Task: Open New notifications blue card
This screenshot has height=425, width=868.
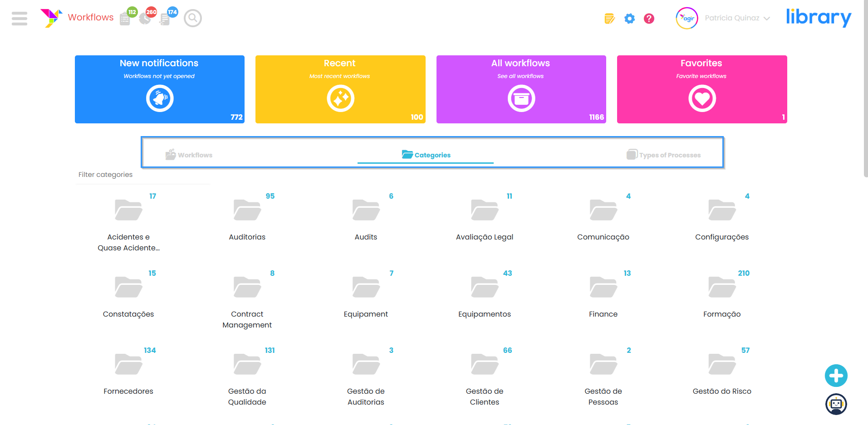Action: [x=160, y=89]
